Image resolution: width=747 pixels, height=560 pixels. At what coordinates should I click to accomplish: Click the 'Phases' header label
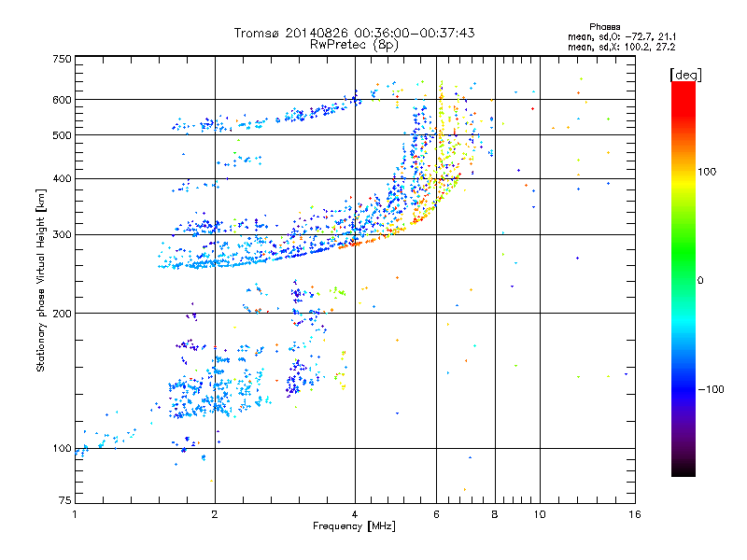click(605, 27)
